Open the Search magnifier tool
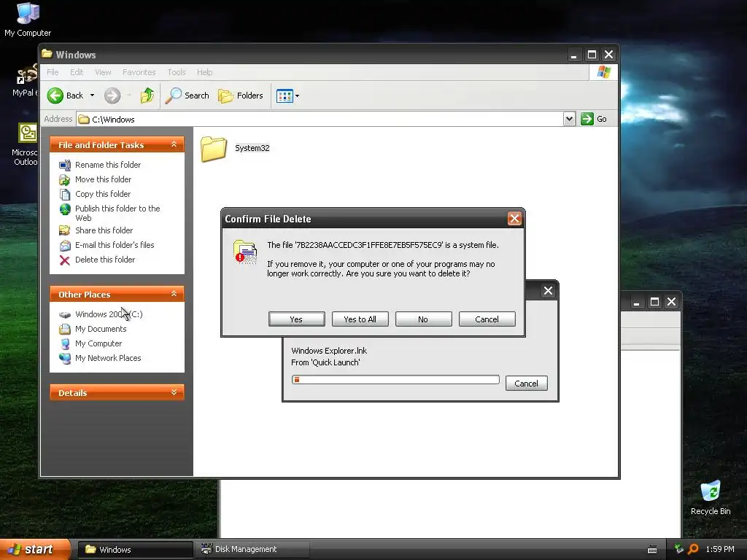The width and height of the screenshot is (747, 560). tap(187, 96)
